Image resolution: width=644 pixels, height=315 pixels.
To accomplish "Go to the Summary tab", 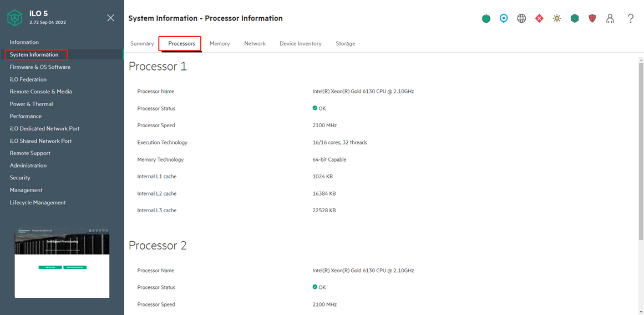I will pos(142,43).
